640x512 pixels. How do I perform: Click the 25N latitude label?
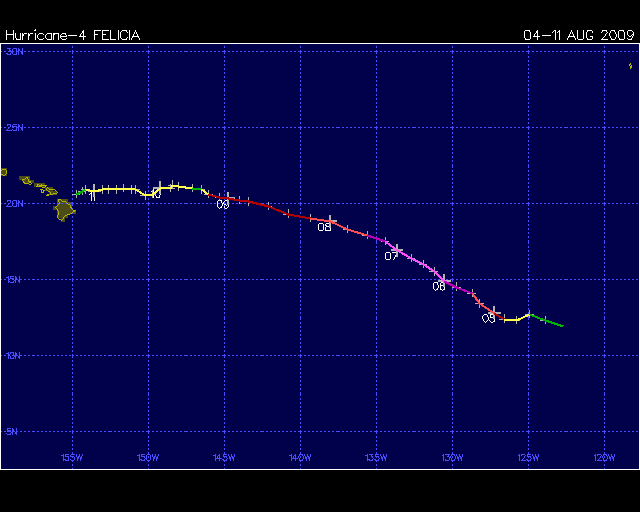(x=14, y=127)
